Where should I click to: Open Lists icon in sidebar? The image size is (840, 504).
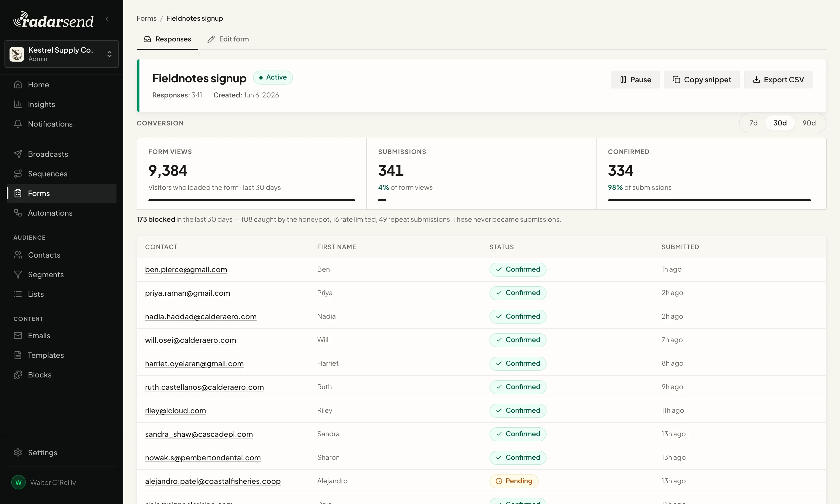click(x=18, y=294)
